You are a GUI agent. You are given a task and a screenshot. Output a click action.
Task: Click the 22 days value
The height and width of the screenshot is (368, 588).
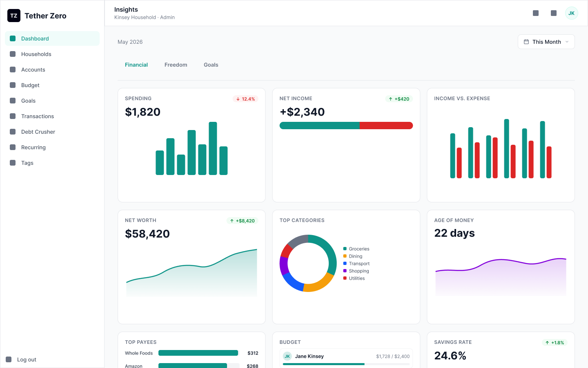point(454,233)
